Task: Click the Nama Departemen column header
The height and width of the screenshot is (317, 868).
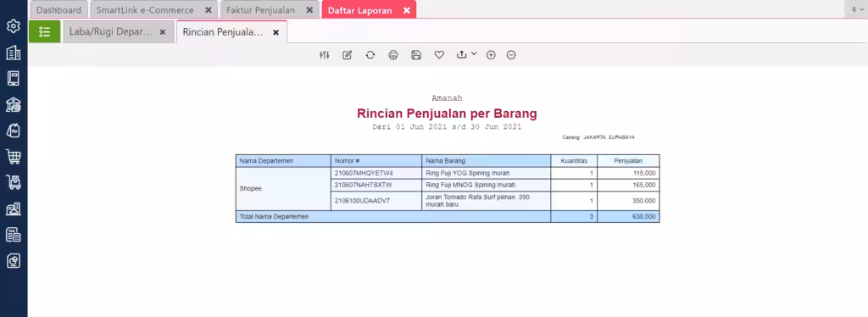Action: coord(283,161)
